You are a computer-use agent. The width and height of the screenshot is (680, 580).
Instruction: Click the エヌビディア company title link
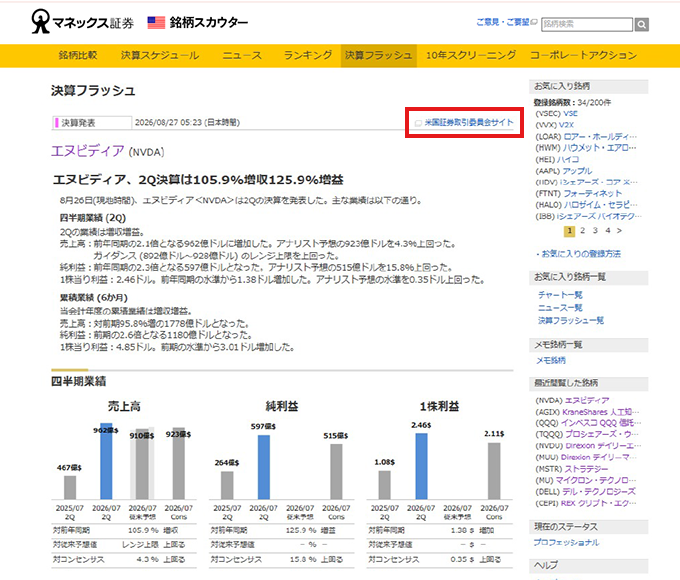[x=88, y=151]
